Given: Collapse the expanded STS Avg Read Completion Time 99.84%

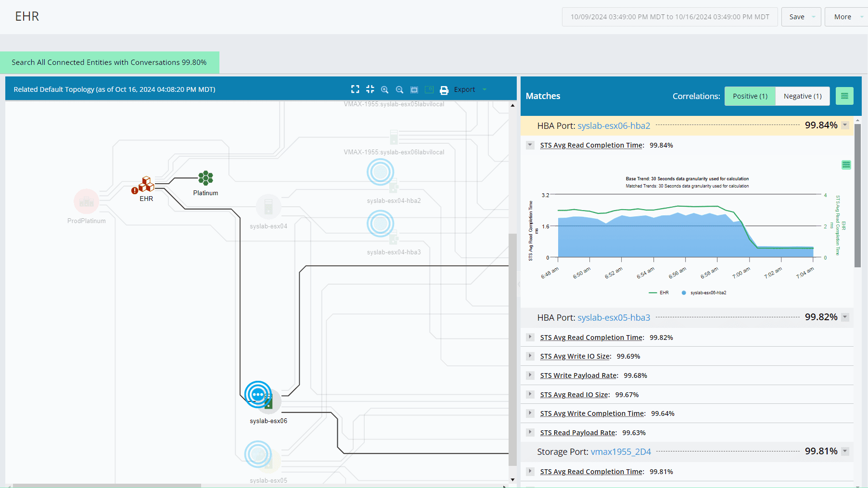Looking at the screenshot, I should pos(530,145).
